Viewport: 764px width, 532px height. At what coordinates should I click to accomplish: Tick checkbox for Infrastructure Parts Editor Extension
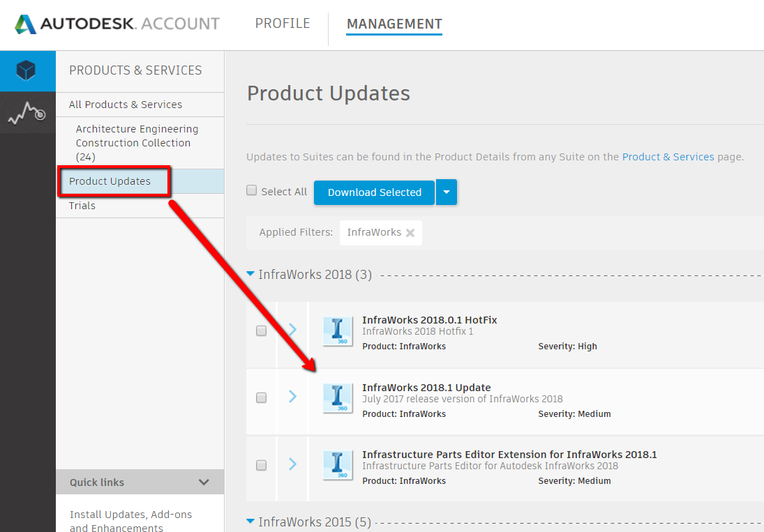click(x=261, y=465)
